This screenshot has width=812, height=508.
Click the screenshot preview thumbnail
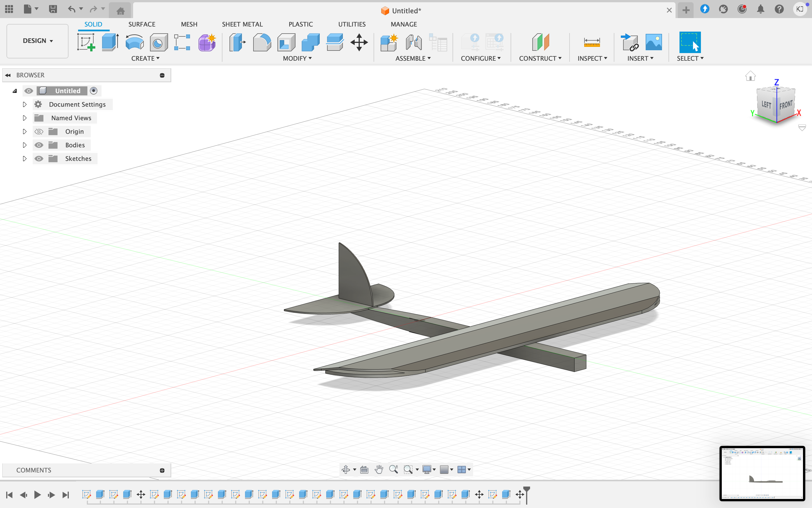(762, 473)
